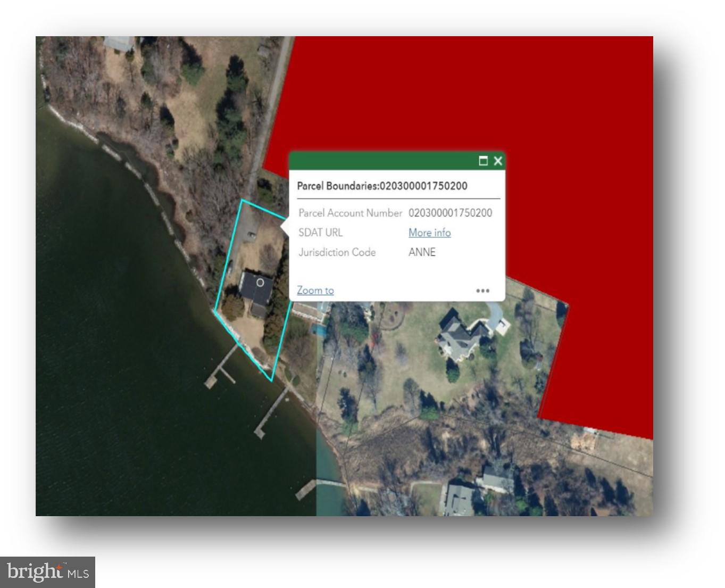This screenshot has width=725, height=588.
Task: Click the blue swimming pool below the popup
Action: pos(320,330)
